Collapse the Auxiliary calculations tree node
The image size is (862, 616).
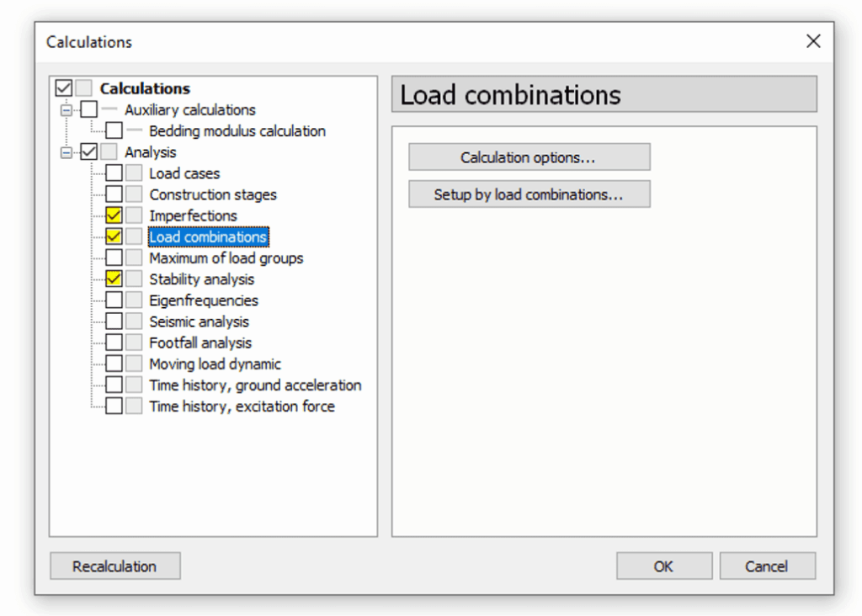point(66,110)
